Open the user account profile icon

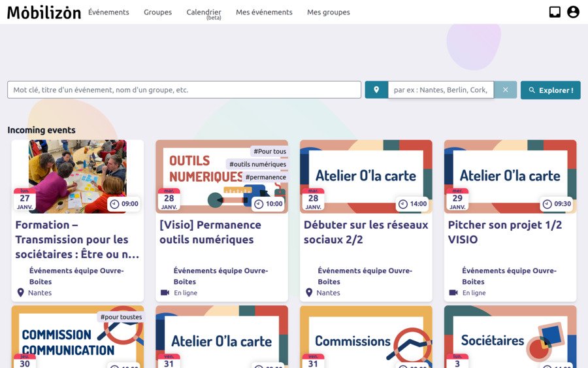point(573,12)
